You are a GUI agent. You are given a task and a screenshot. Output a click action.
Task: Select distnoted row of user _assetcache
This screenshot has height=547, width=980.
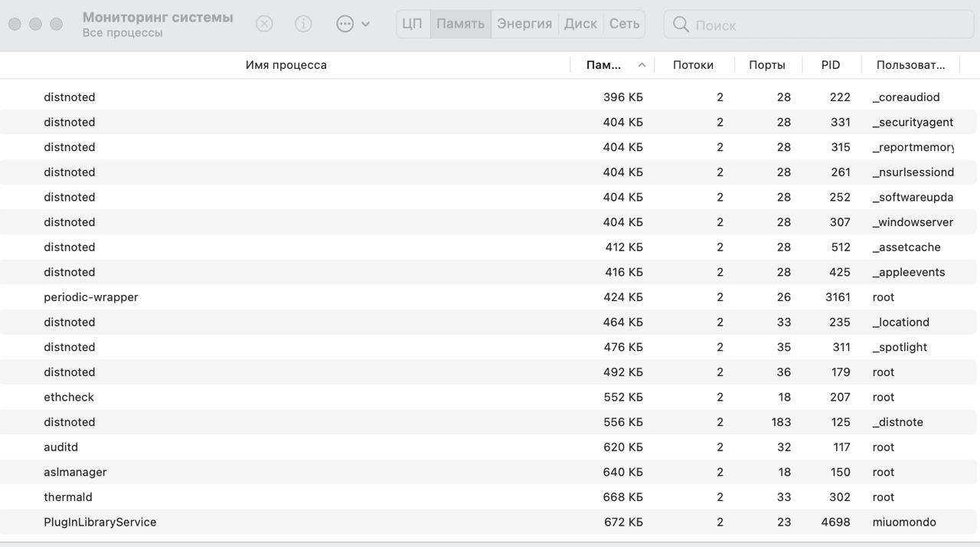pyautogui.click(x=488, y=247)
